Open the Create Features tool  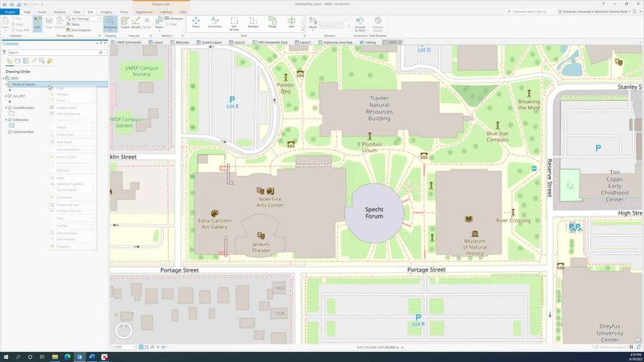[125, 23]
